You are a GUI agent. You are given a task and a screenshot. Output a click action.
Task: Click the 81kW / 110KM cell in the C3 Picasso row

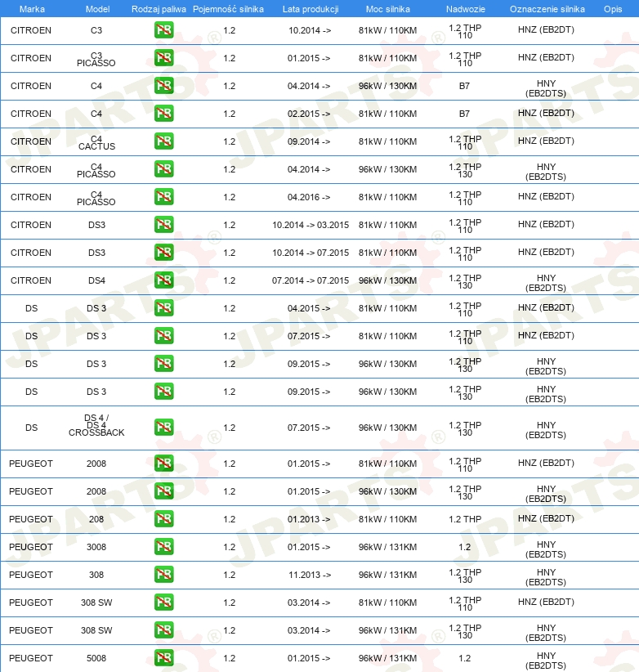pyautogui.click(x=387, y=58)
